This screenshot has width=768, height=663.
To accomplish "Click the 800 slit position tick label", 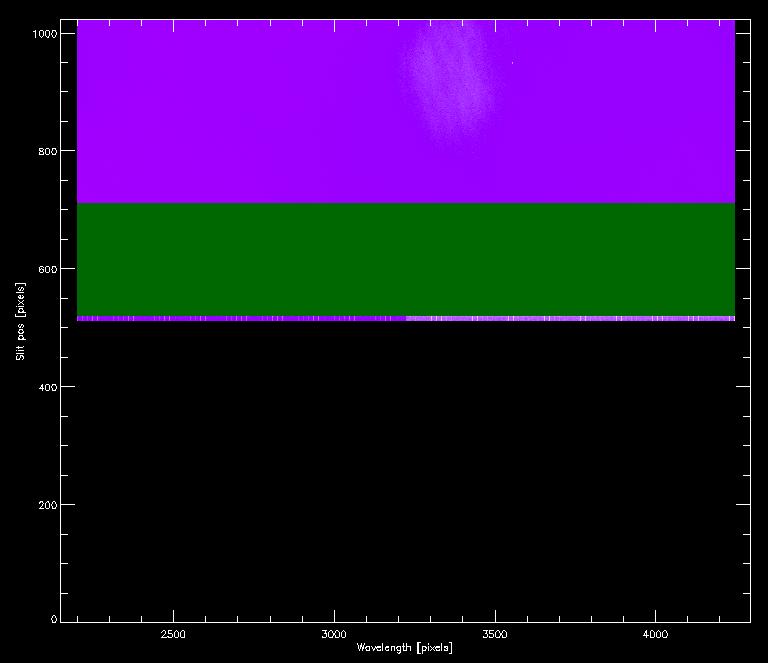I will pyautogui.click(x=48, y=151).
